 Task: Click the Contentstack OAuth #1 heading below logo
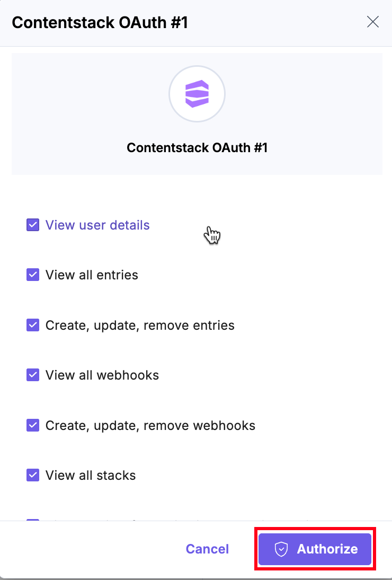pyautogui.click(x=197, y=147)
